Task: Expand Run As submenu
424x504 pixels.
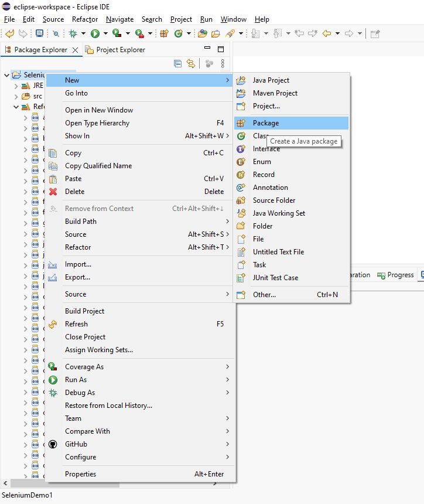Action: [140, 380]
